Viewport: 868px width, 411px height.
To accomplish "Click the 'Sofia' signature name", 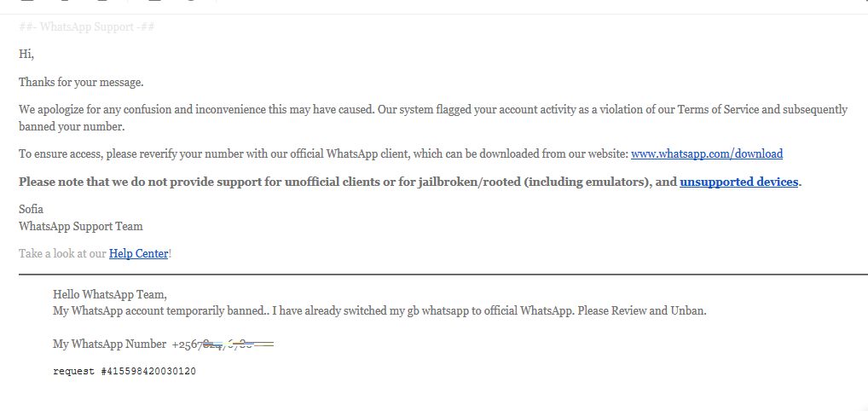I will tap(31, 209).
